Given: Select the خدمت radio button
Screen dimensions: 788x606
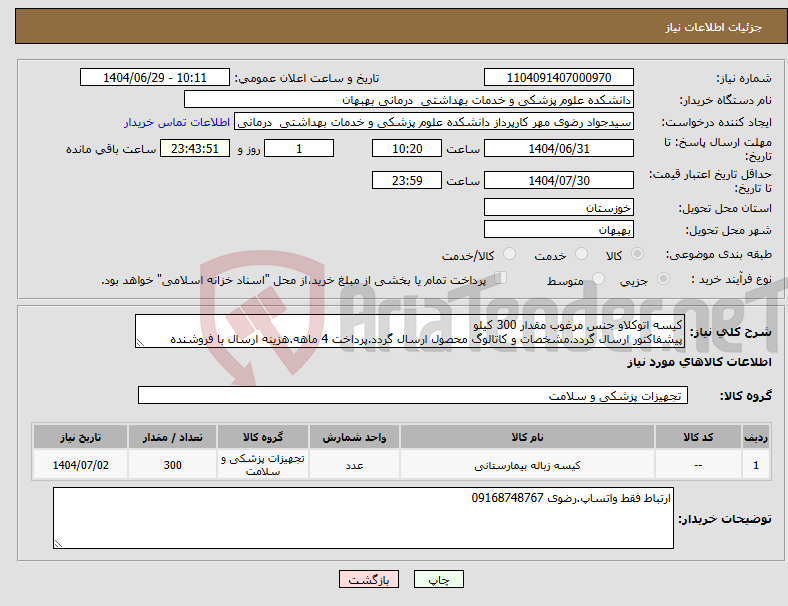Looking at the screenshot, I should (581, 254).
